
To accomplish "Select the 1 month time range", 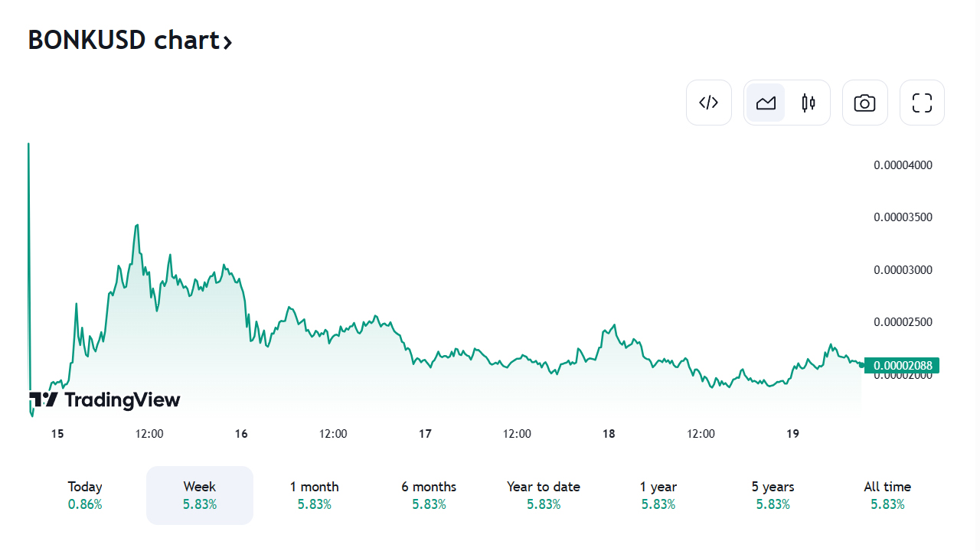I will tap(314, 495).
